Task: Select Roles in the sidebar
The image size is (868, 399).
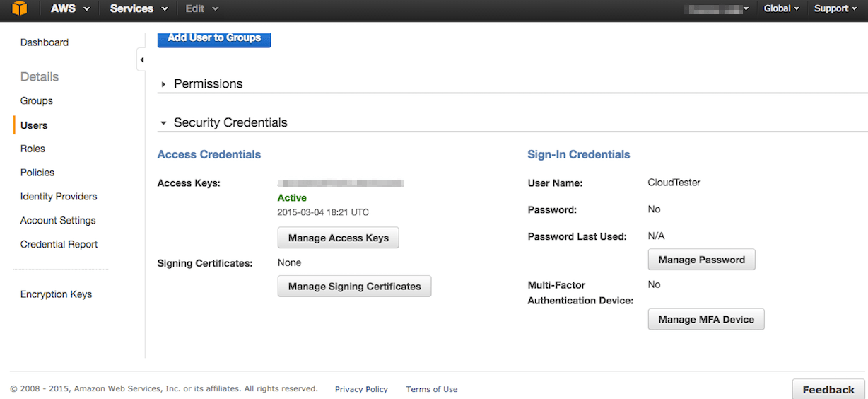Action: [33, 149]
